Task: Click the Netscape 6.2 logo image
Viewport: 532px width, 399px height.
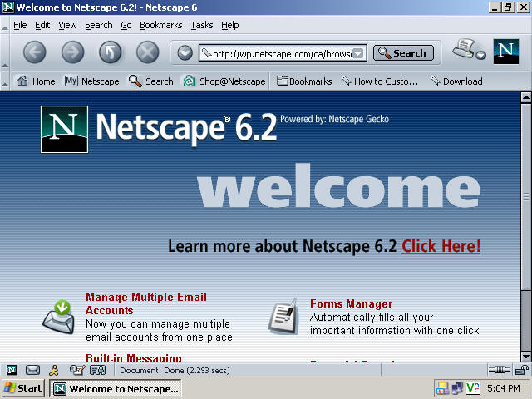Action: [159, 129]
